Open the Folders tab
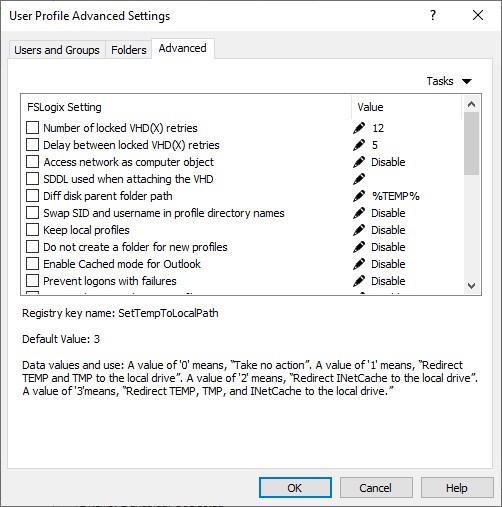 tap(129, 50)
